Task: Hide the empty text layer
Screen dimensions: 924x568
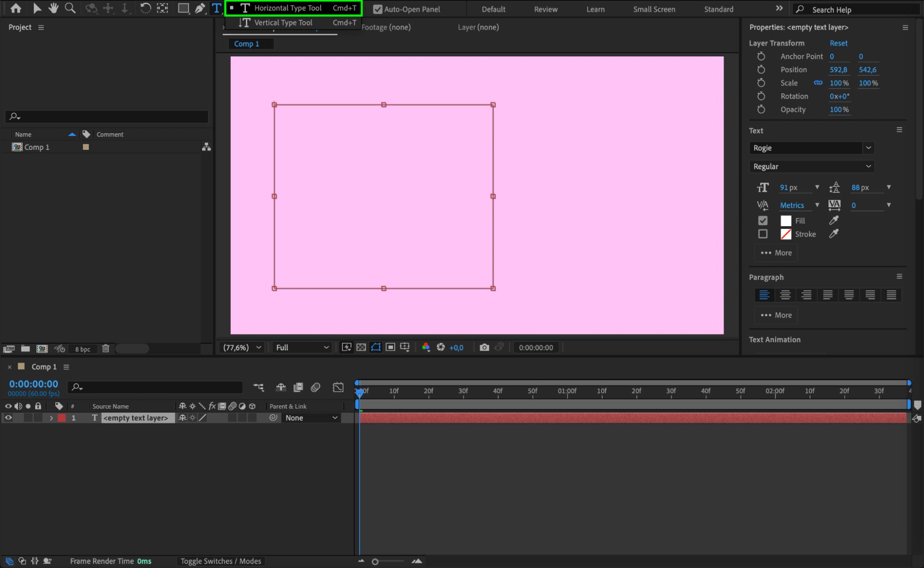Action: [x=8, y=418]
